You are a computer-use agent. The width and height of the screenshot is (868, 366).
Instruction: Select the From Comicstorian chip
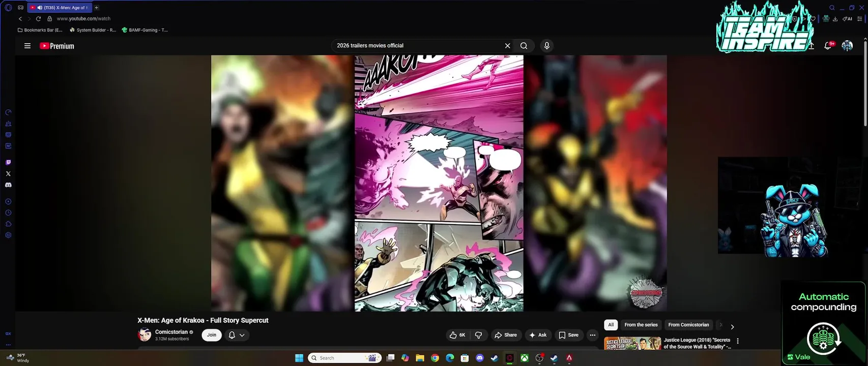click(688, 325)
